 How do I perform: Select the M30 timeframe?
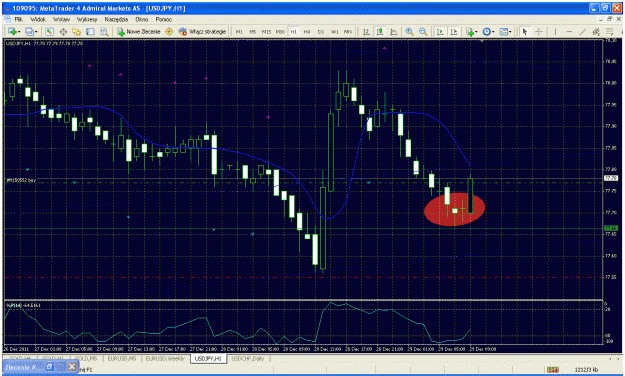pos(280,32)
